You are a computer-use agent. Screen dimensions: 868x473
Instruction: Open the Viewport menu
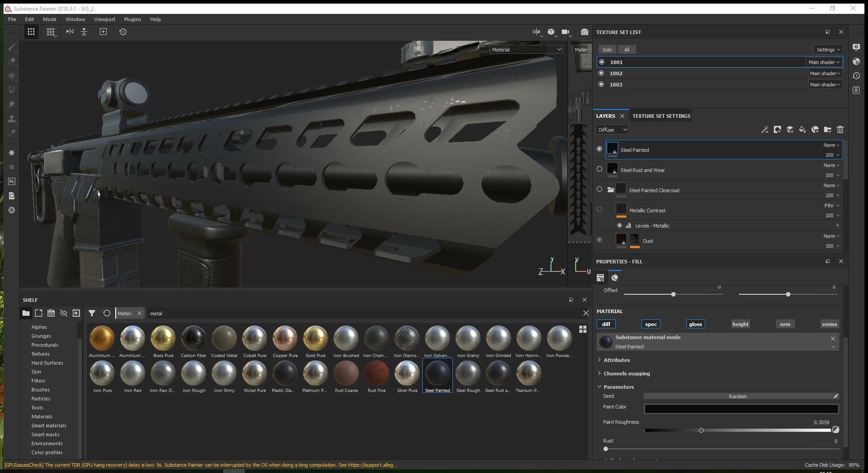click(104, 19)
